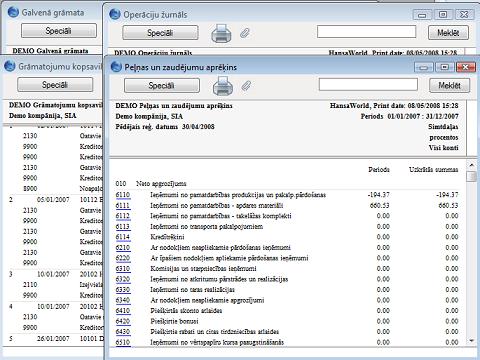Viewport: 480px width, 360px height.
Task: Open account 6113 drill-down link
Action: pyautogui.click(x=123, y=227)
